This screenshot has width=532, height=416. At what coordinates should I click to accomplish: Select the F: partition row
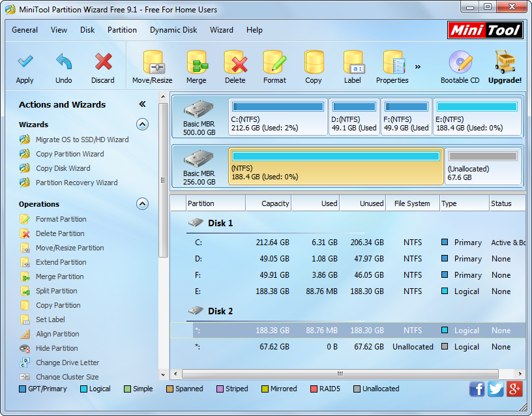pos(347,275)
